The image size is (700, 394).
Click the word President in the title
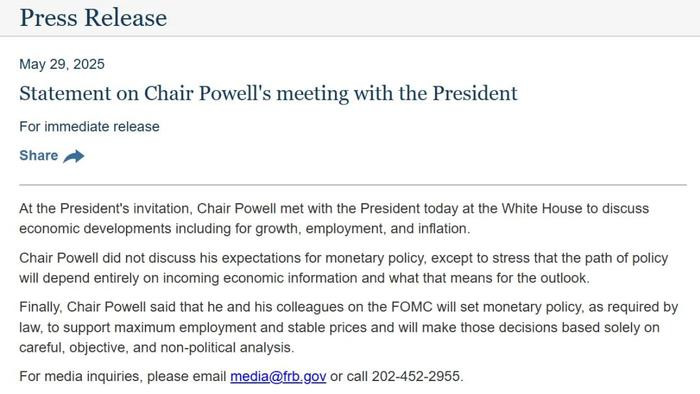(475, 93)
